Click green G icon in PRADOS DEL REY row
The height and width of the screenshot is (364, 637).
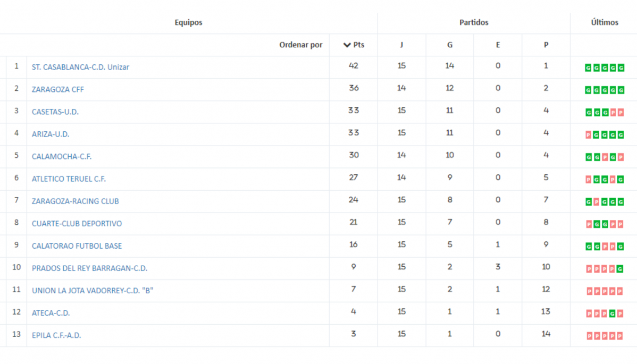tap(620, 269)
